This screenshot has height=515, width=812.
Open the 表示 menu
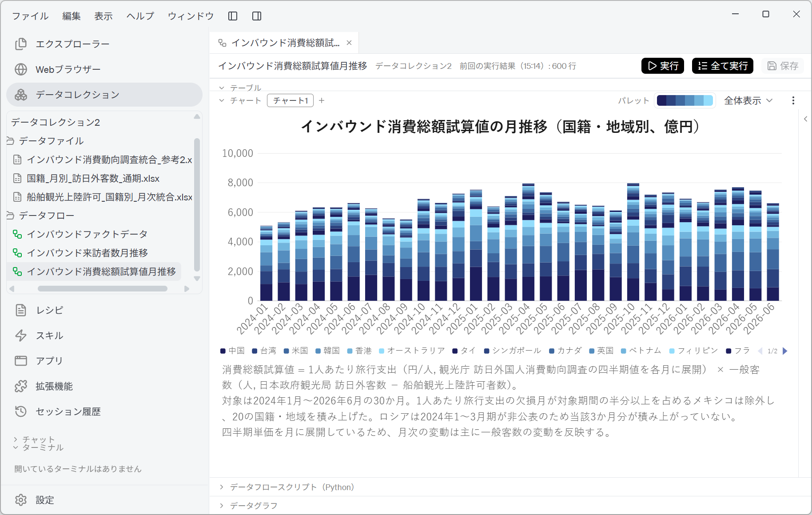103,16
